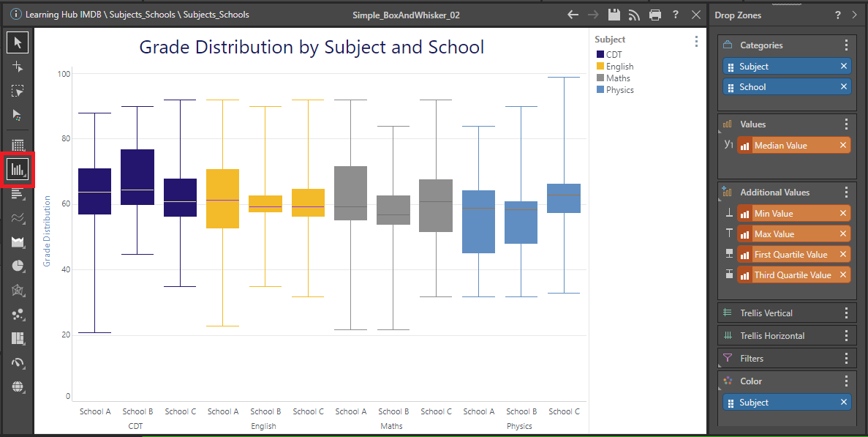Open the Subject legend options menu
Screen dimensions: 868x437
(x=696, y=41)
